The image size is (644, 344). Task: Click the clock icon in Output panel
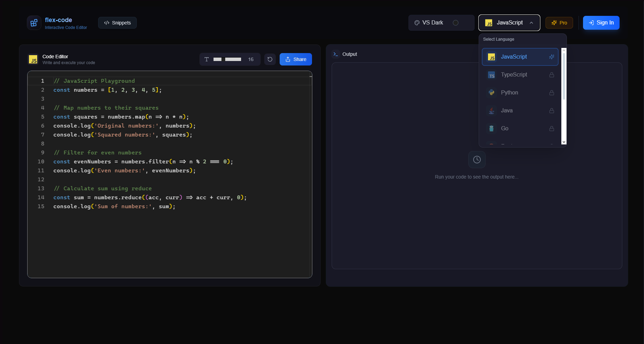click(477, 160)
